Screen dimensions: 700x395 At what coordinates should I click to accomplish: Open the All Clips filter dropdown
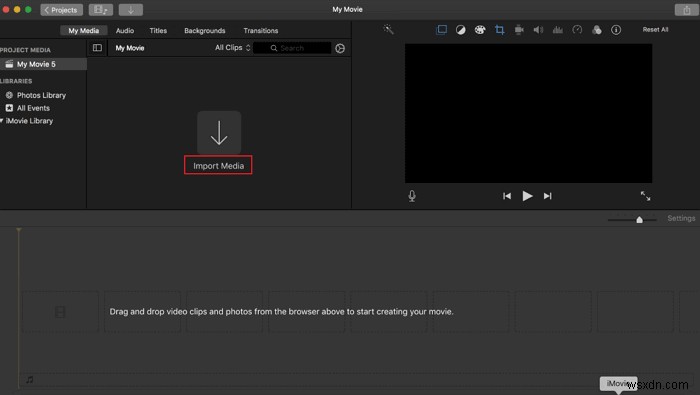tap(233, 47)
